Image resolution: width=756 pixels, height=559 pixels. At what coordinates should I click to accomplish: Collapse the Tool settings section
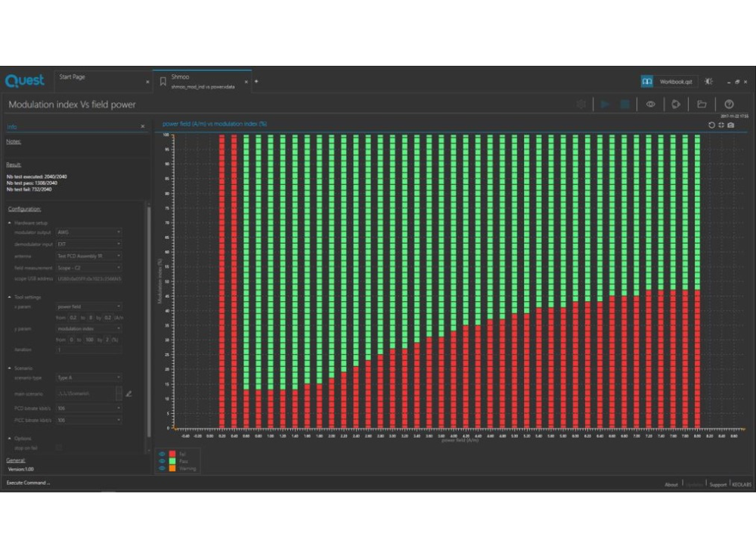click(11, 297)
